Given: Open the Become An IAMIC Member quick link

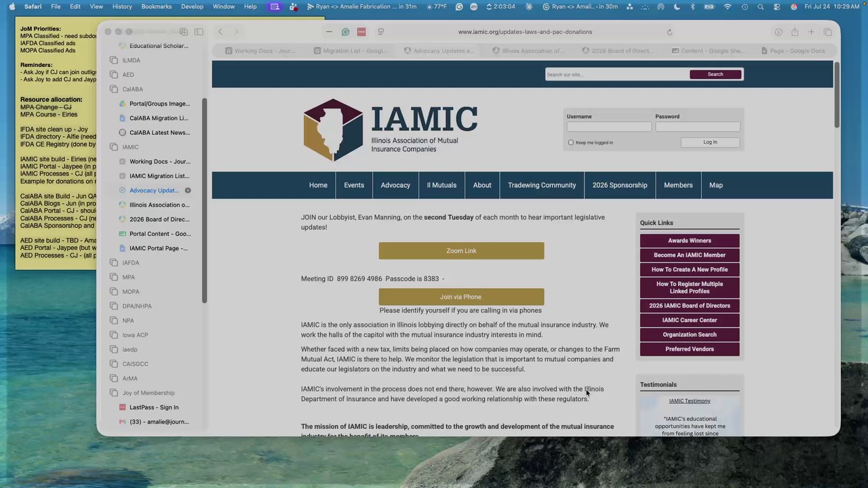Looking at the screenshot, I should click(690, 255).
